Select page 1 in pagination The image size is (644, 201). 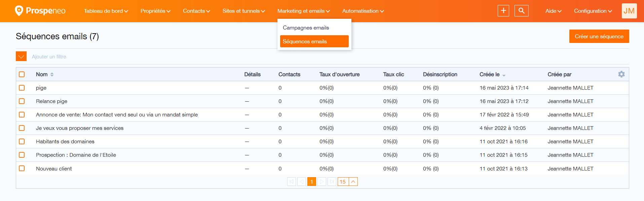[x=312, y=182]
